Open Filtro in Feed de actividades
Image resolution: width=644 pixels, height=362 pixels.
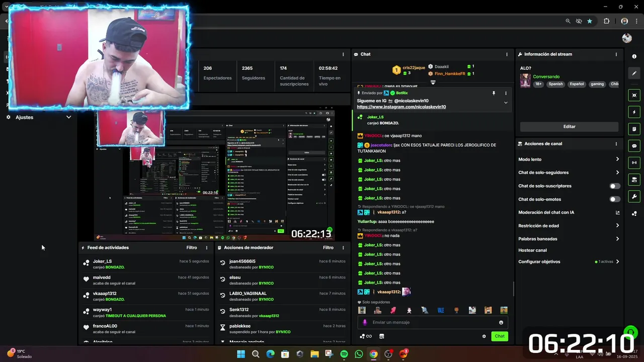(192, 247)
